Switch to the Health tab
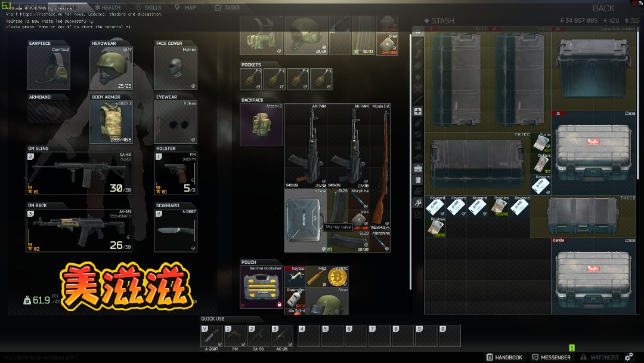Viewport: 644px width, 363px height. click(107, 7)
